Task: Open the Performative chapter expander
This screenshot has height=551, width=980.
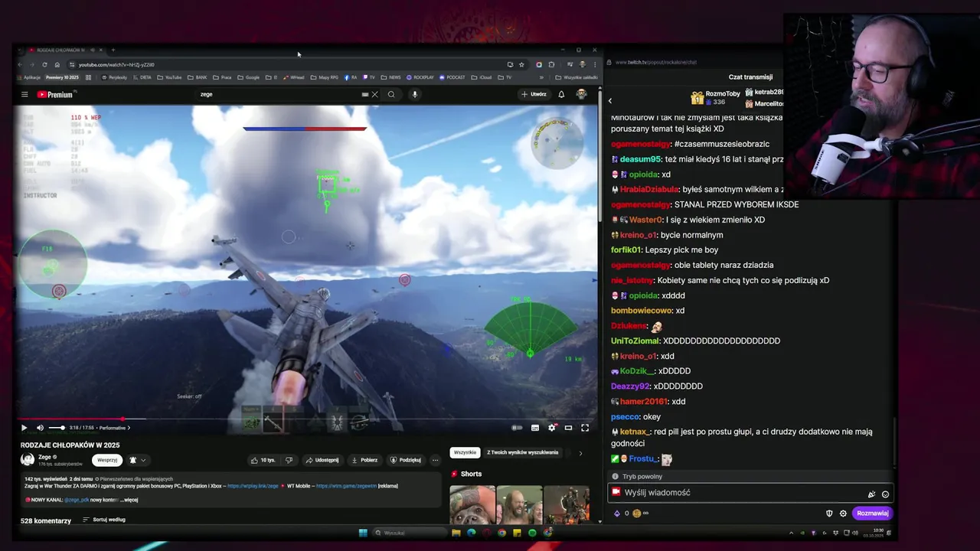Action: pyautogui.click(x=114, y=428)
